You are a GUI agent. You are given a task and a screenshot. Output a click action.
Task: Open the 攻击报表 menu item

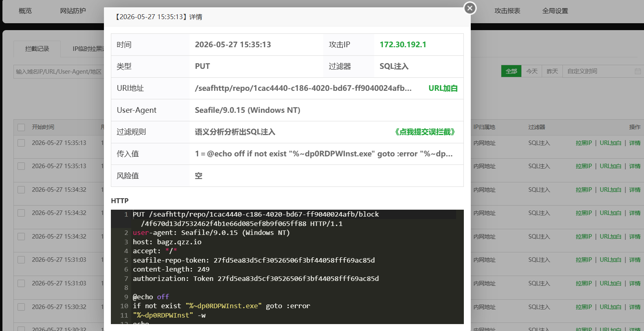click(507, 11)
